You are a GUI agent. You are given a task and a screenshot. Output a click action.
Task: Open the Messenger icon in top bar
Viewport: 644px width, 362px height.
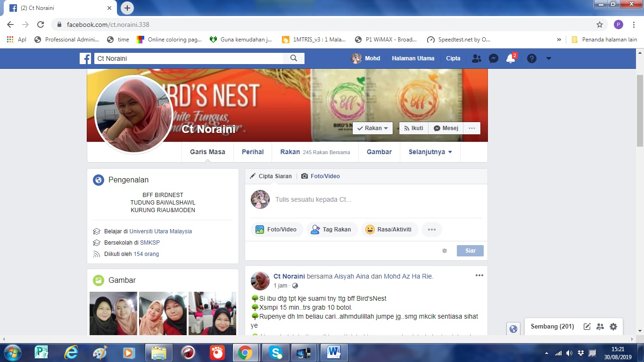[x=494, y=58]
